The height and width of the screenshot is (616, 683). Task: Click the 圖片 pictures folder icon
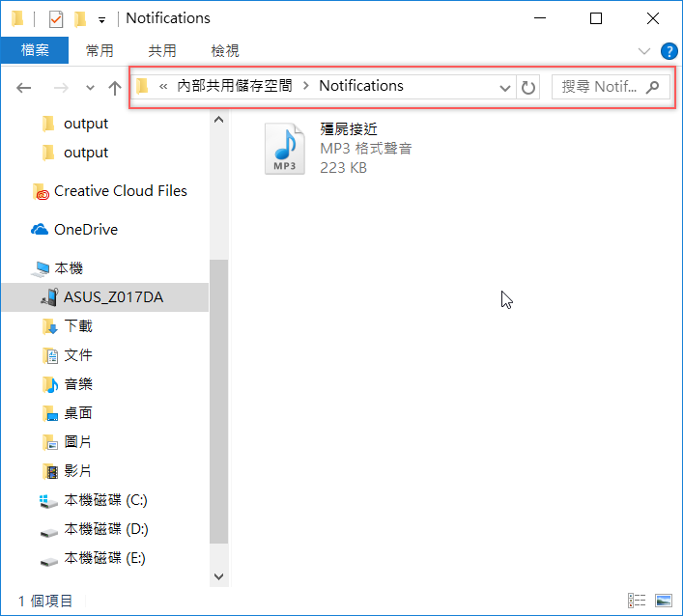(50, 442)
